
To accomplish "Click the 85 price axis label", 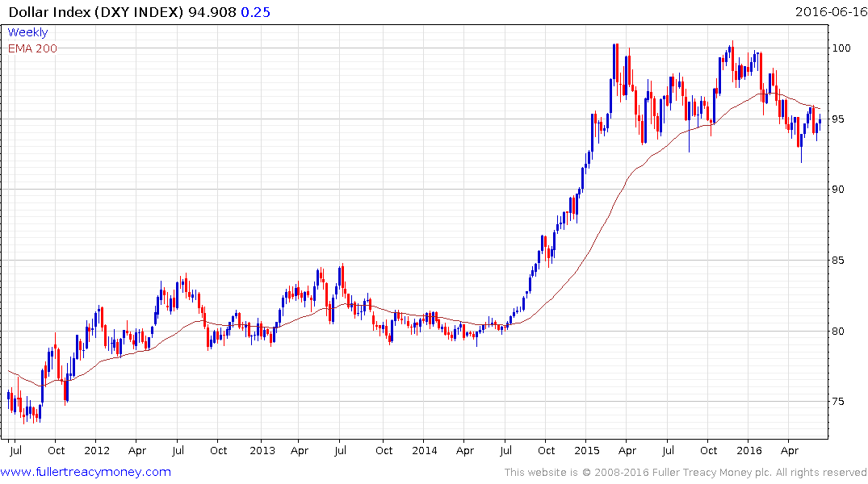I will click(839, 260).
